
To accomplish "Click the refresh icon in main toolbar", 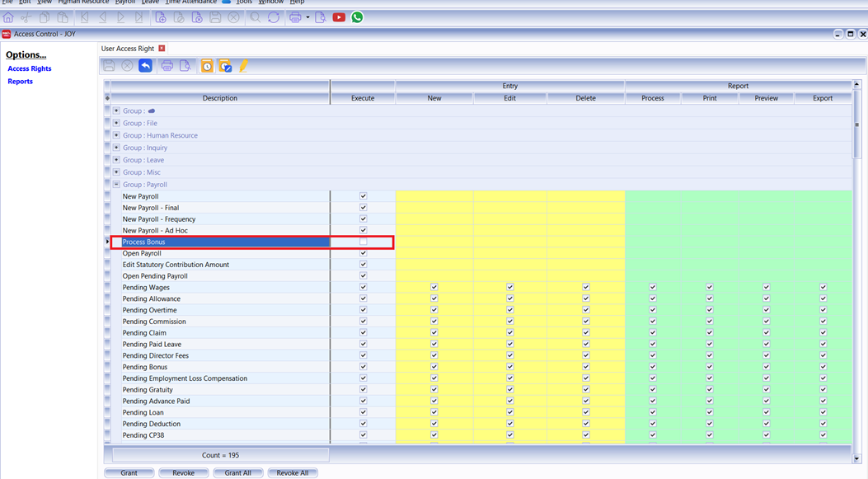I will point(274,17).
